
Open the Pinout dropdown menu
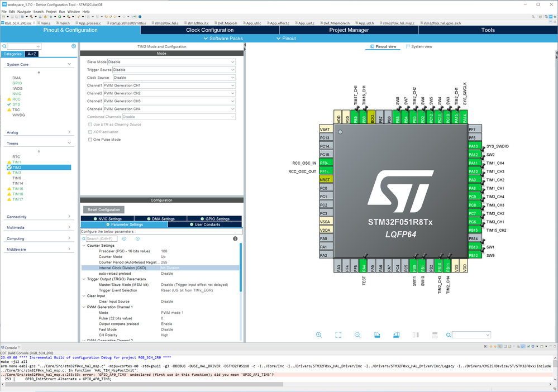(x=286, y=39)
